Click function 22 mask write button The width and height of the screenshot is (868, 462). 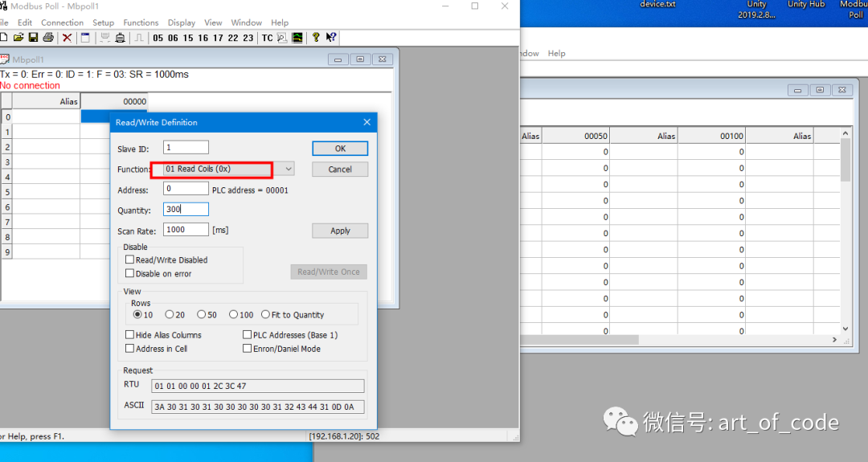coord(233,38)
